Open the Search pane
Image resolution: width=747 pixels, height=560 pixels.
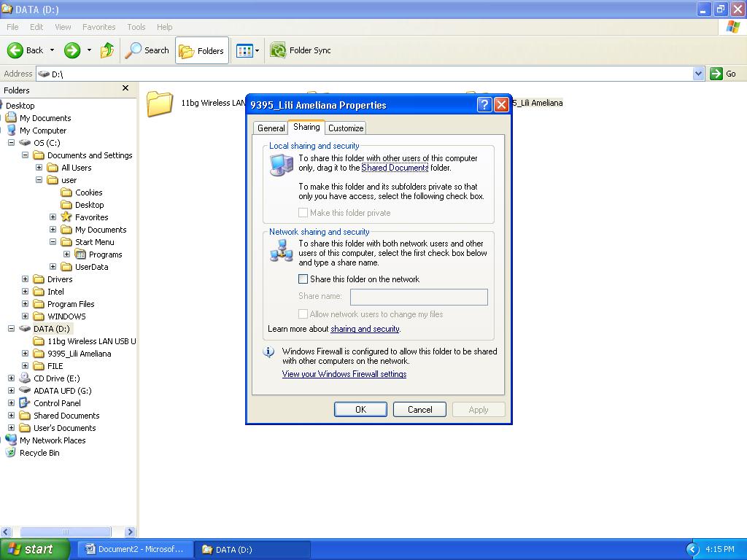147,50
